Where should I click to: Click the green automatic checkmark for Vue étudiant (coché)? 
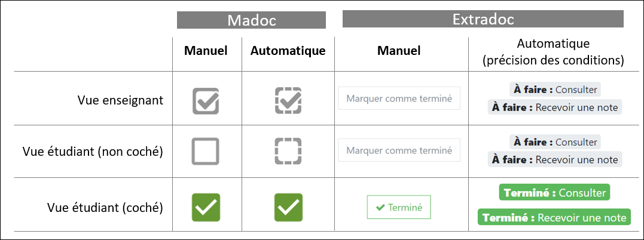288,207
